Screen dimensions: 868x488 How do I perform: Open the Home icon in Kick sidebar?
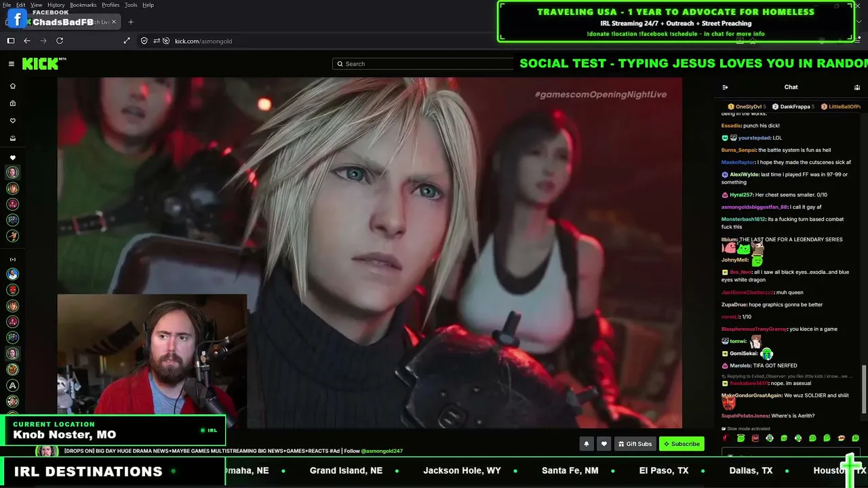point(12,86)
